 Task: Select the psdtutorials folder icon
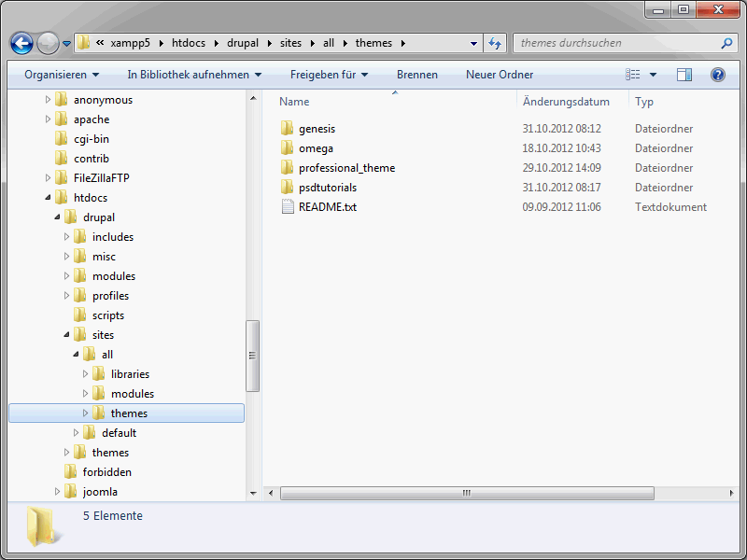[287, 188]
